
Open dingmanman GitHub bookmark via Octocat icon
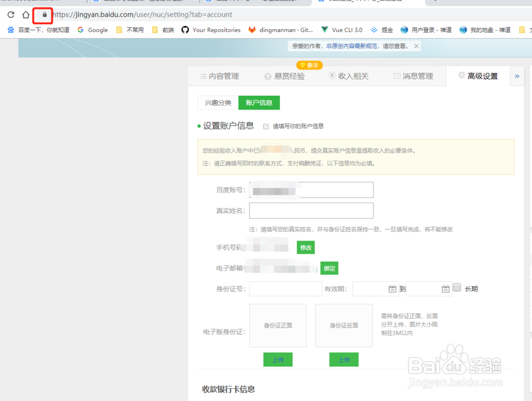pyautogui.click(x=253, y=30)
